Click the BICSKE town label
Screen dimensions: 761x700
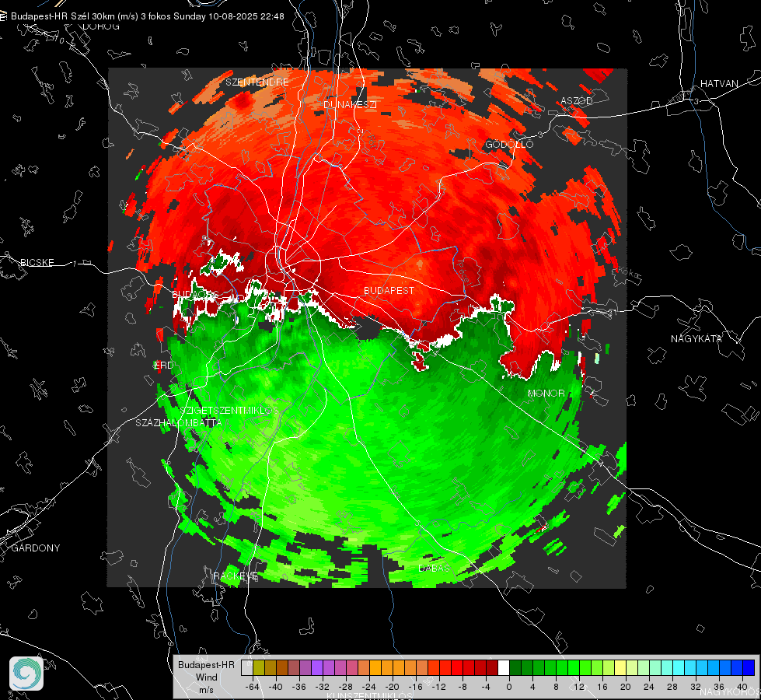pos(37,262)
